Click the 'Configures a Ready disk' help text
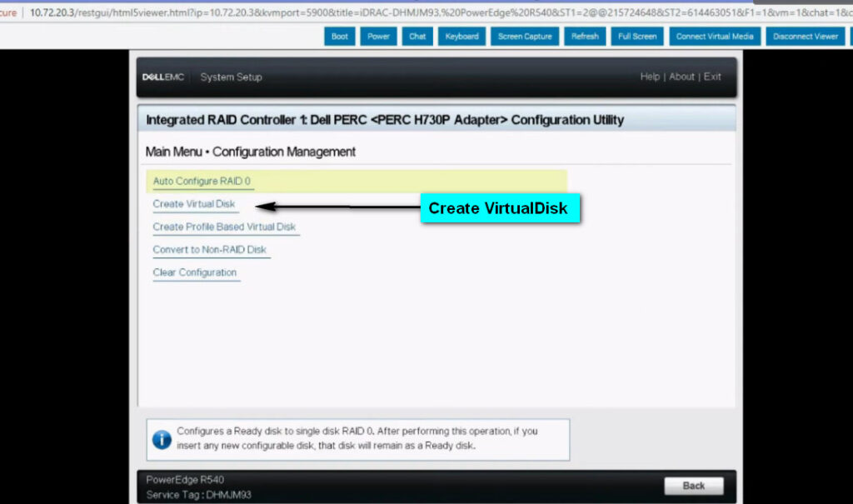Screen dimensions: 853x504 (357, 438)
